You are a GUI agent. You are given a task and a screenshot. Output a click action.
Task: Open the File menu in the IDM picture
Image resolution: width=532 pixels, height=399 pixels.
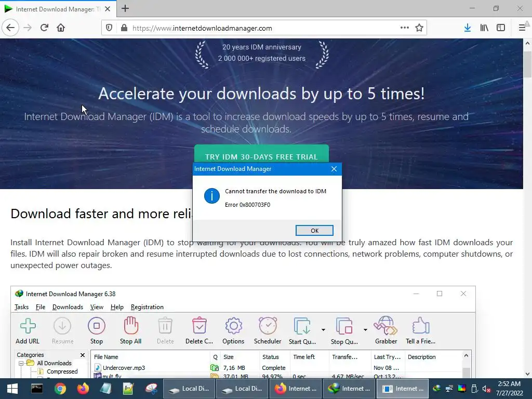[x=41, y=307]
